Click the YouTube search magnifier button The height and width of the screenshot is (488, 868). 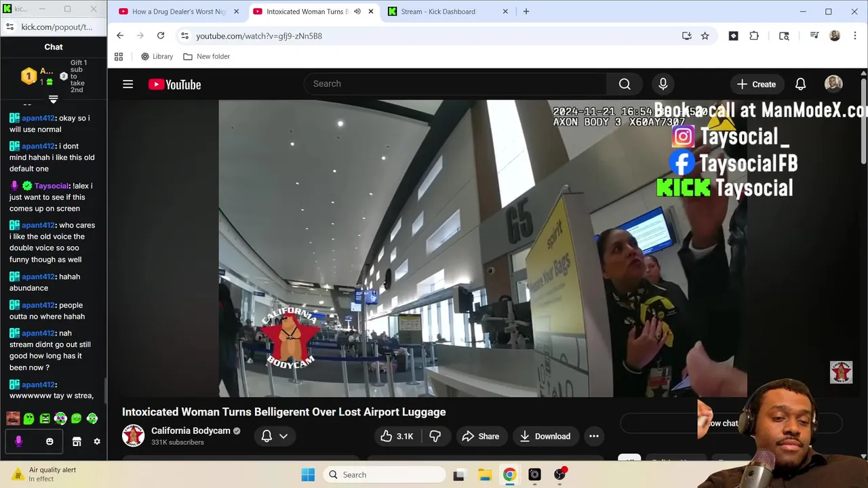tap(625, 84)
